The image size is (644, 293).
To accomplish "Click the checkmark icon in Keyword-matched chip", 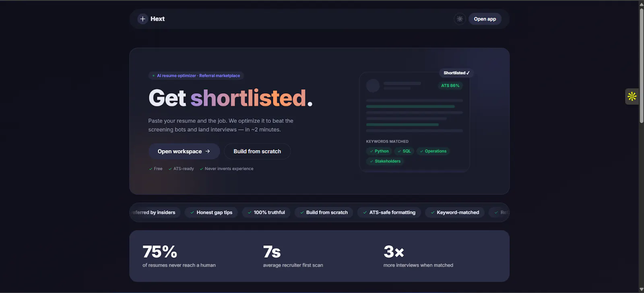I will (x=432, y=213).
